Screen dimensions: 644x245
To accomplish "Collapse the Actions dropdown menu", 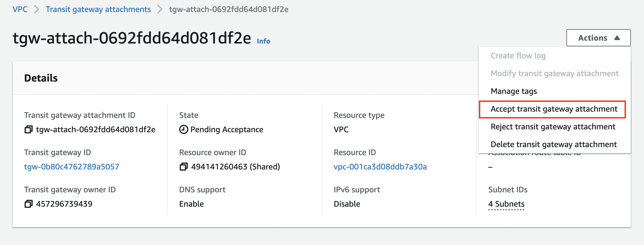I will 598,38.
